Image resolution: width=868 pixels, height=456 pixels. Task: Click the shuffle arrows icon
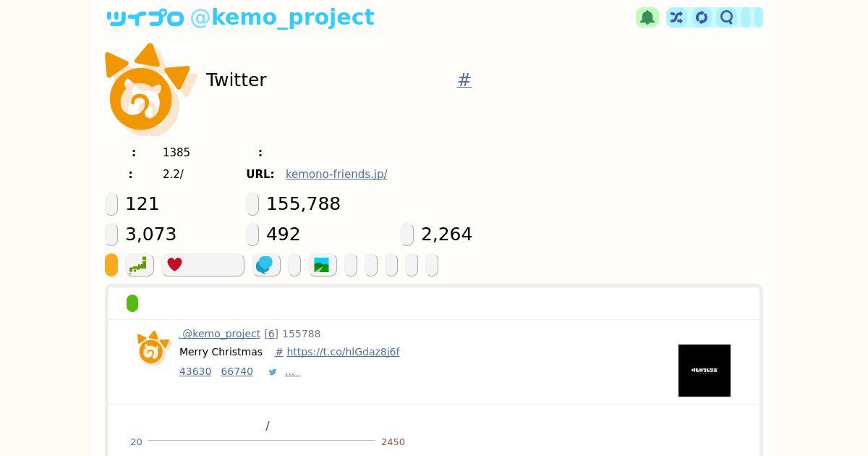coord(676,17)
